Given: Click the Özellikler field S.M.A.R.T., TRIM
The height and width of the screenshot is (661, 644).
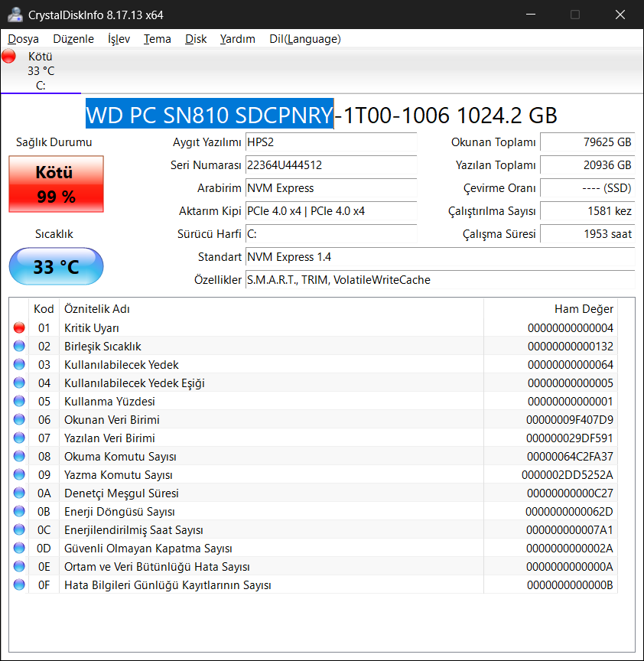Looking at the screenshot, I should [440, 280].
